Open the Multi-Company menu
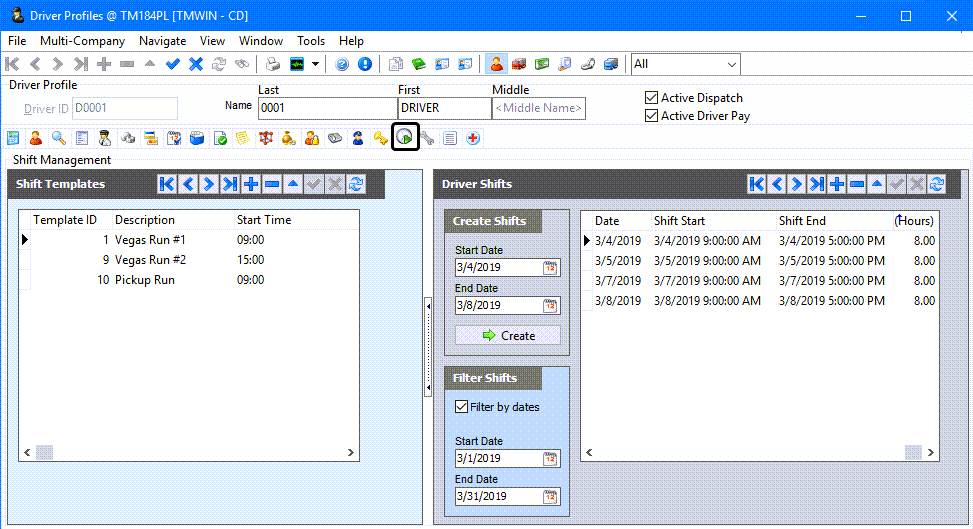The width and height of the screenshot is (973, 529). click(82, 41)
